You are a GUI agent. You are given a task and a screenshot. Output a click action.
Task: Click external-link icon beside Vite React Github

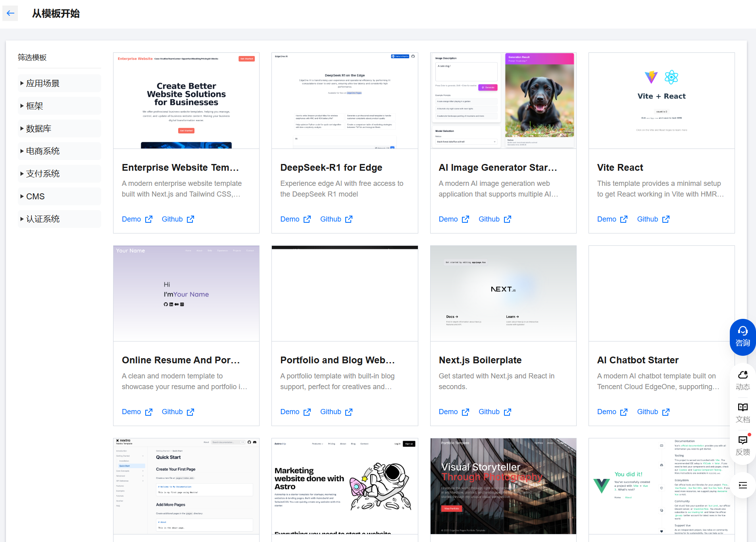point(666,219)
